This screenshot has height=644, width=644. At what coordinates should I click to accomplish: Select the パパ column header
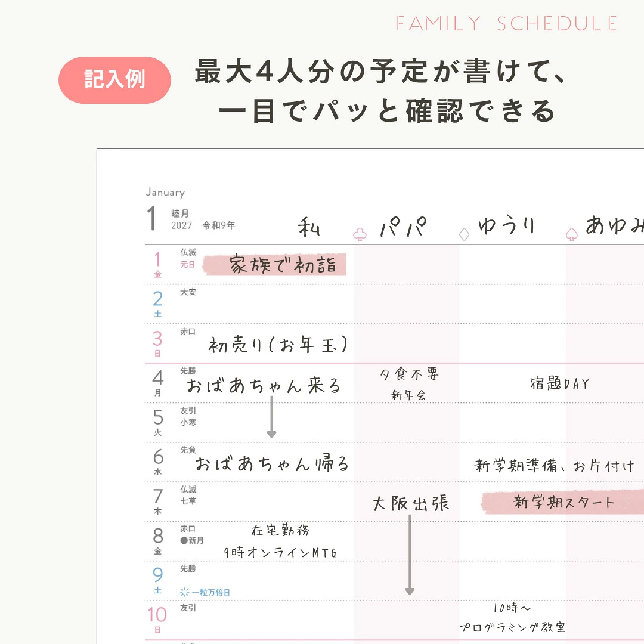(x=403, y=227)
